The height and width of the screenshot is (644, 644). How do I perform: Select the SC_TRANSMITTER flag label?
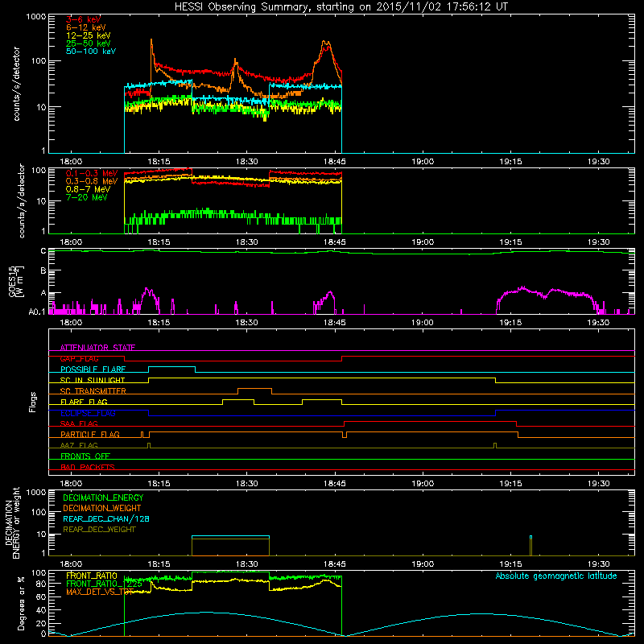point(93,391)
